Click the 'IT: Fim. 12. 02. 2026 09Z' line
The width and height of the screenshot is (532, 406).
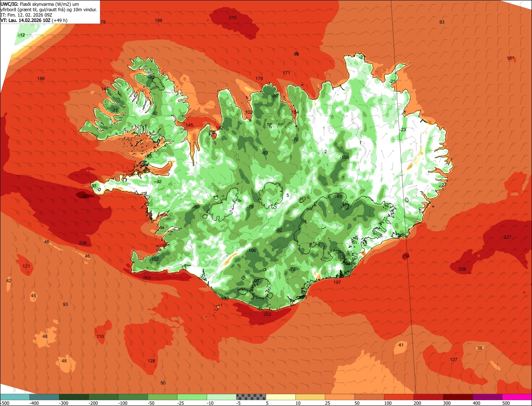(x=26, y=15)
